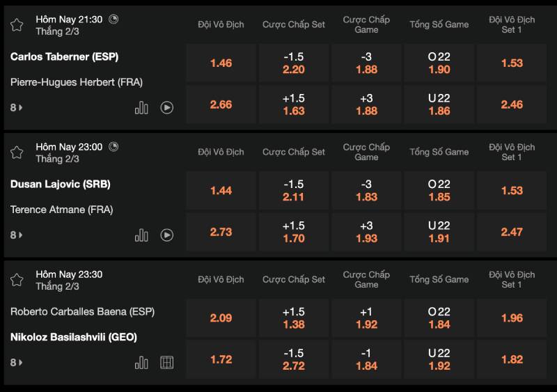Star the Carballes Baena vs Basilashvili match
The height and width of the screenshot is (392, 557).
tap(17, 280)
